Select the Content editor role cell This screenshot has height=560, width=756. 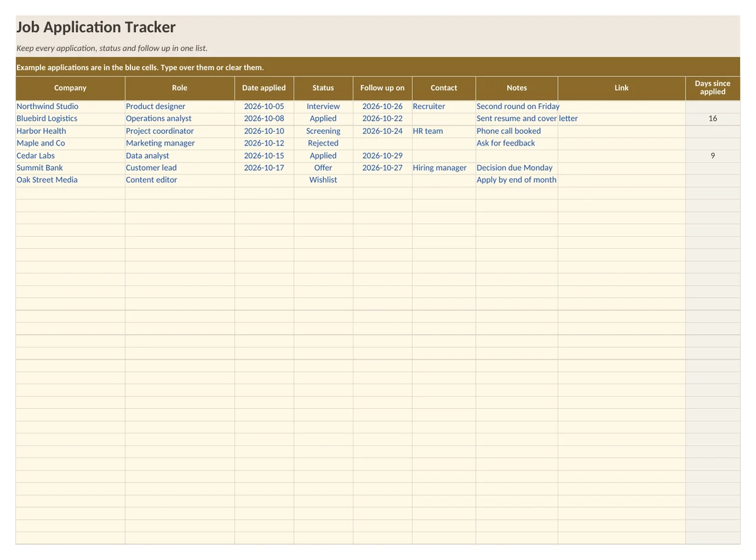pyautogui.click(x=180, y=180)
